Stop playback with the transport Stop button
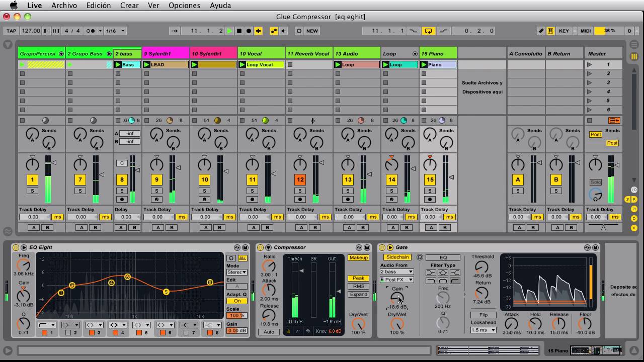The image size is (644, 362). pos(239,31)
